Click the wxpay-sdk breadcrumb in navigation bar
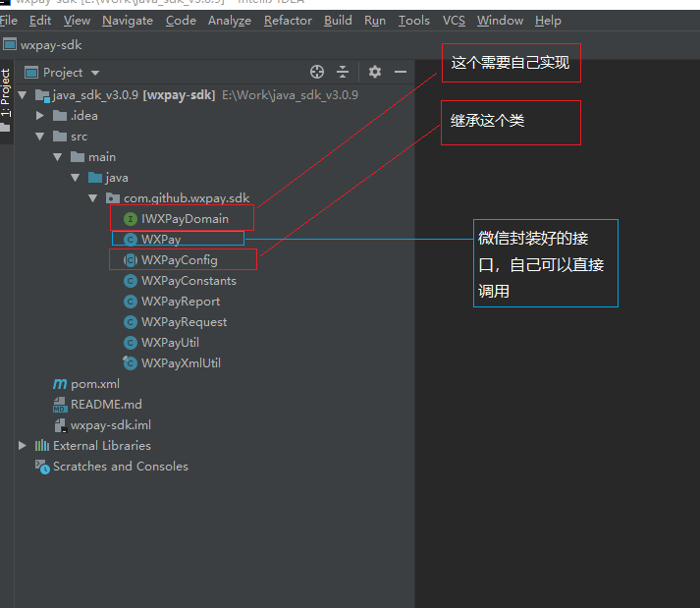The height and width of the screenshot is (608, 700). tap(51, 45)
